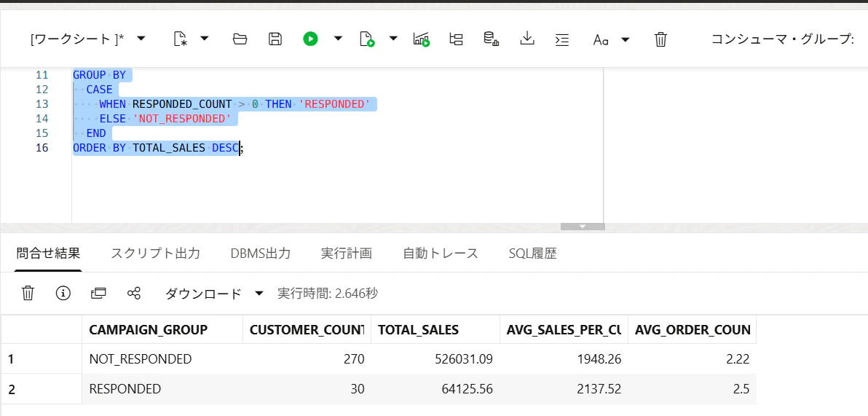Open results in a new window icon
868x416 pixels.
pos(98,293)
